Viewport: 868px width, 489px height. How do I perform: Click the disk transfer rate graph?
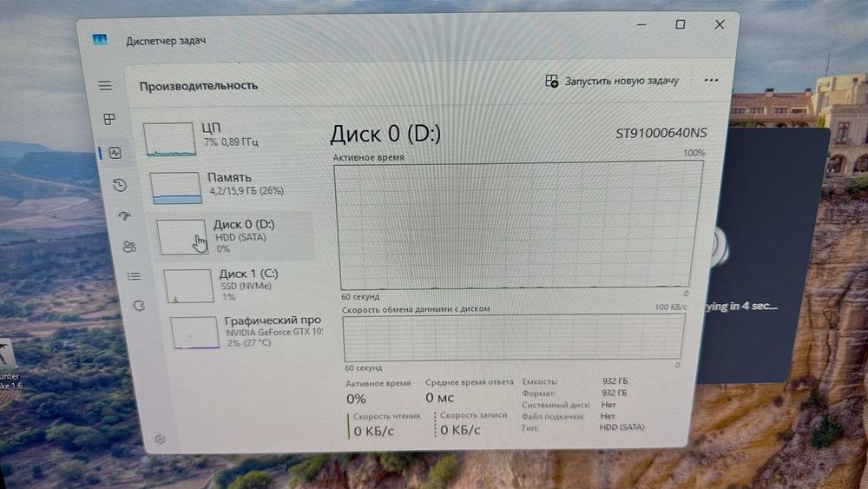pyautogui.click(x=514, y=337)
